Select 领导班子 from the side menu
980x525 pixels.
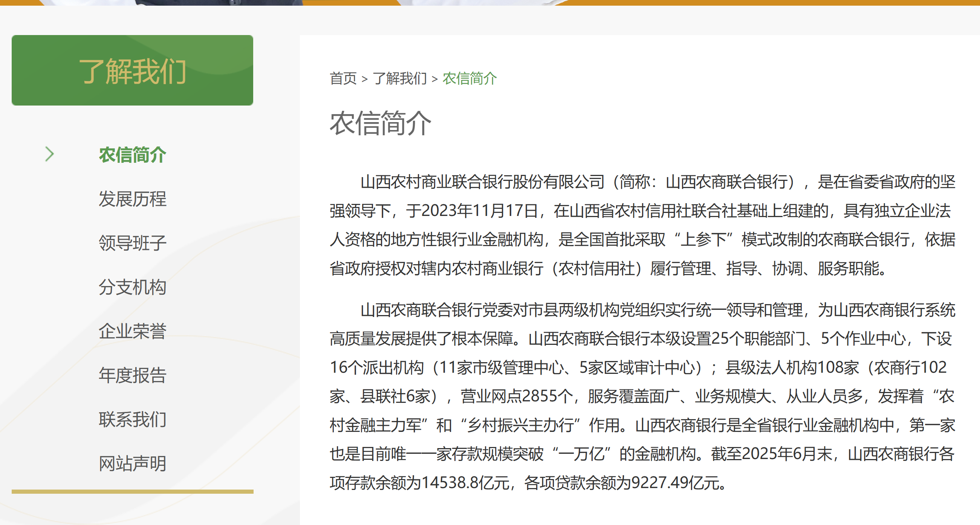coord(132,243)
